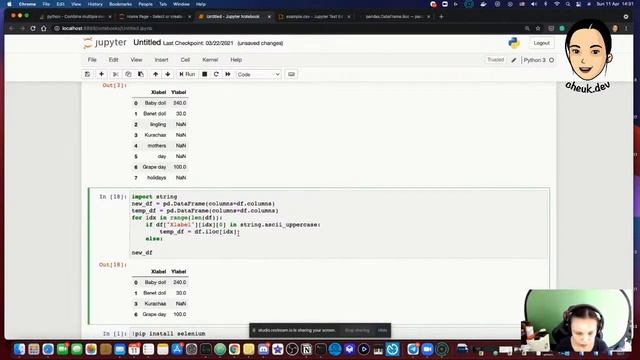Move selected cell up with arrow
640x360 pixels.
[156, 74]
